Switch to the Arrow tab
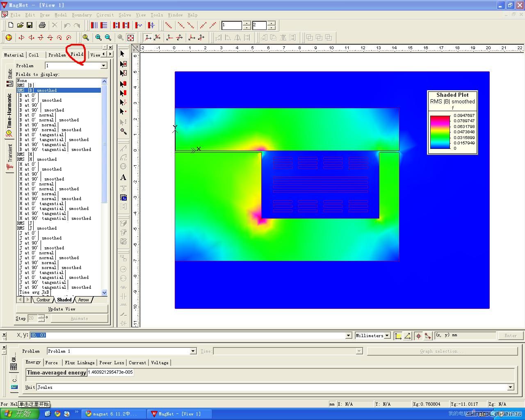Screen dimensions: 525x420 [84, 300]
